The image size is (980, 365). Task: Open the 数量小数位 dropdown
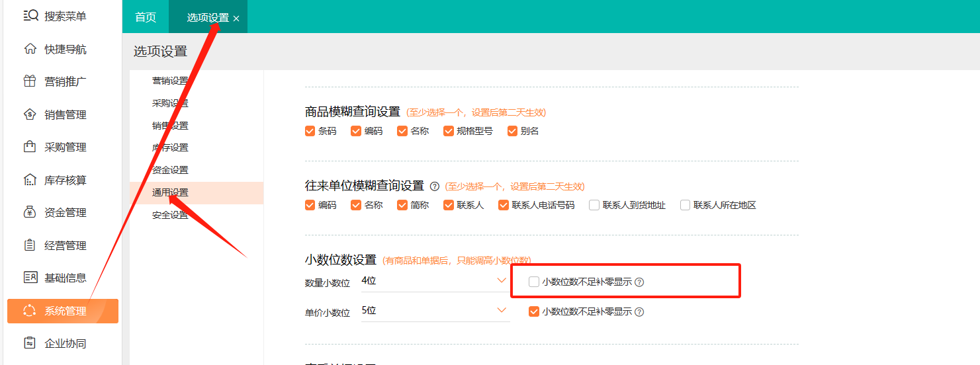(434, 281)
